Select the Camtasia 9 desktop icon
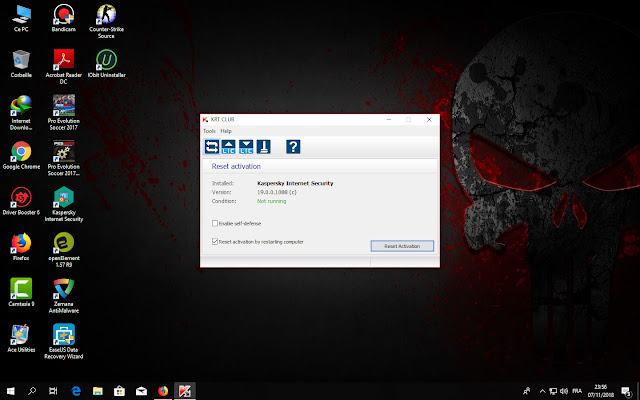 pyautogui.click(x=21, y=293)
